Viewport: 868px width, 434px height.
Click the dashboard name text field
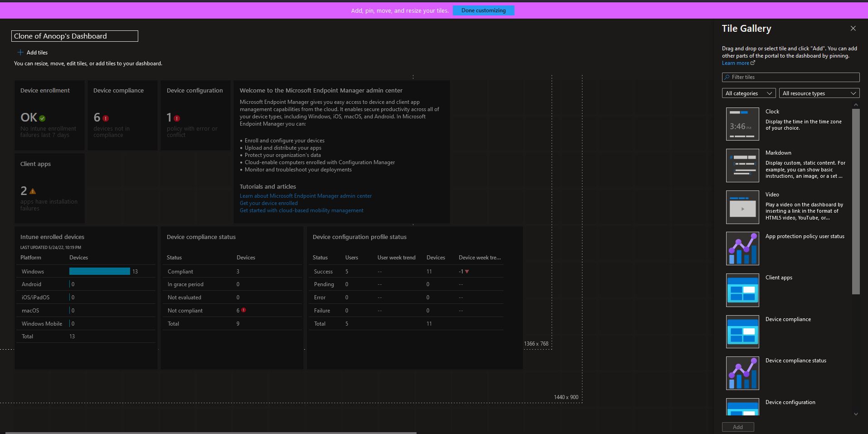pos(75,36)
